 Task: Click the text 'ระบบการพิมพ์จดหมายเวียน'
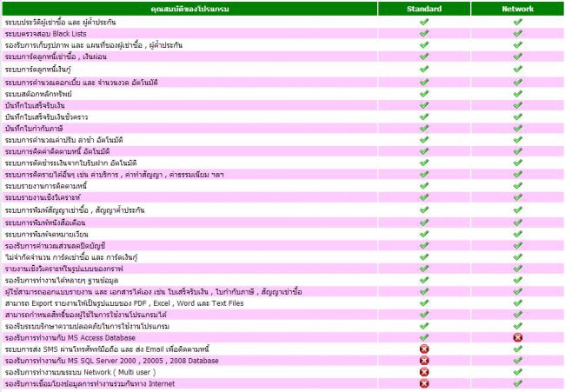(x=46, y=234)
